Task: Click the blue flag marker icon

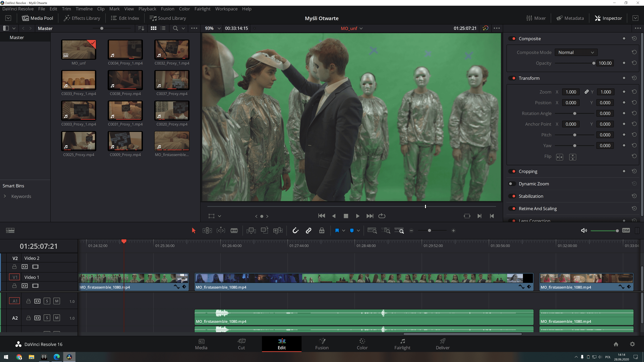Action: 337,231
